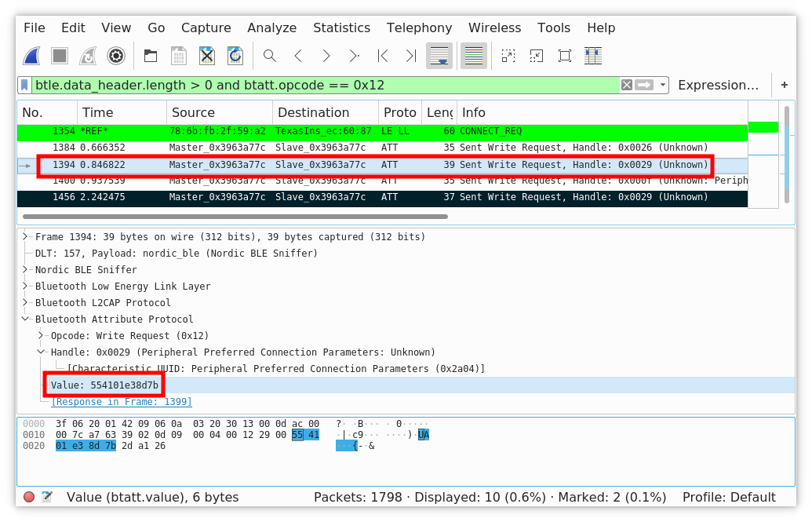Collapse the Bluetooth Attribute Protocol tree
This screenshot has width=812, height=522.
(x=24, y=319)
